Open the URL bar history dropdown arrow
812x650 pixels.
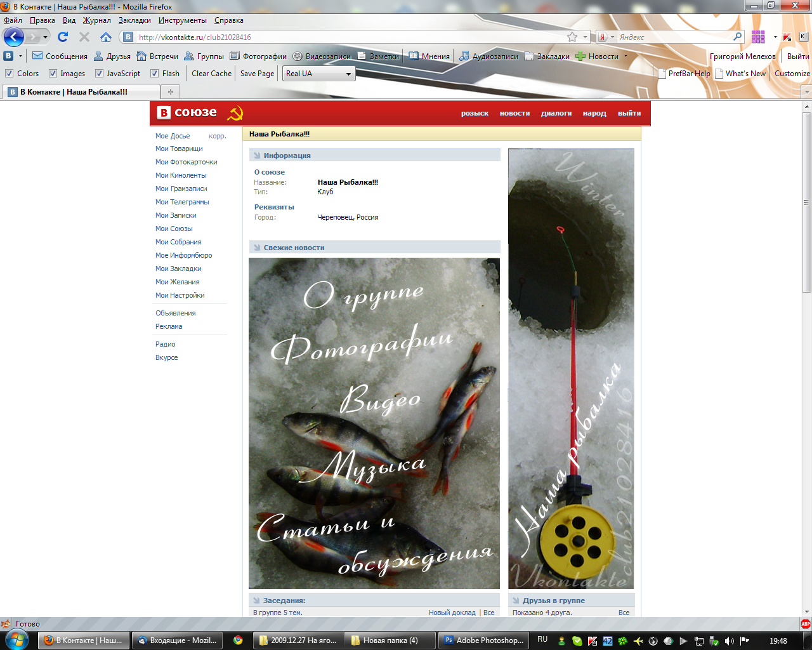tap(585, 37)
